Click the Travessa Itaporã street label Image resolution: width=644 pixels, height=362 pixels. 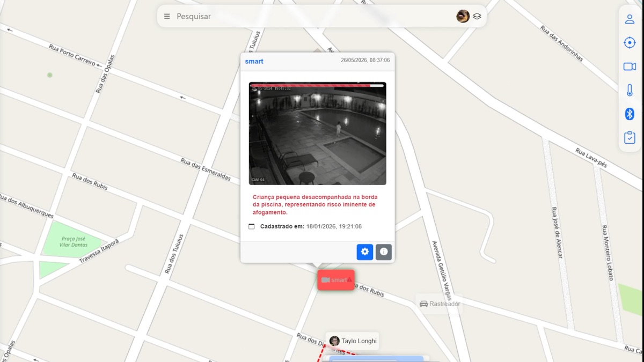point(99,252)
